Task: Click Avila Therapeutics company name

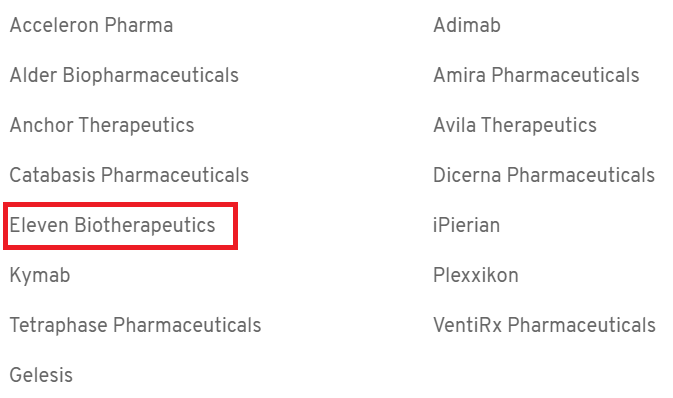Action: pos(515,125)
